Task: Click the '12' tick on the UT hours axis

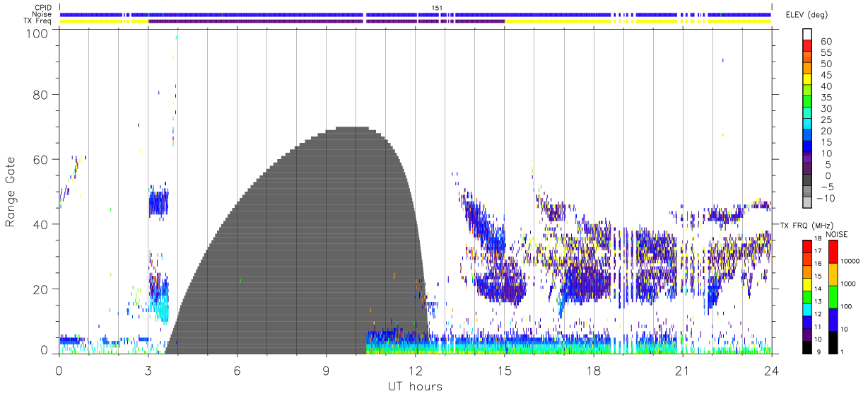Action: point(416,371)
